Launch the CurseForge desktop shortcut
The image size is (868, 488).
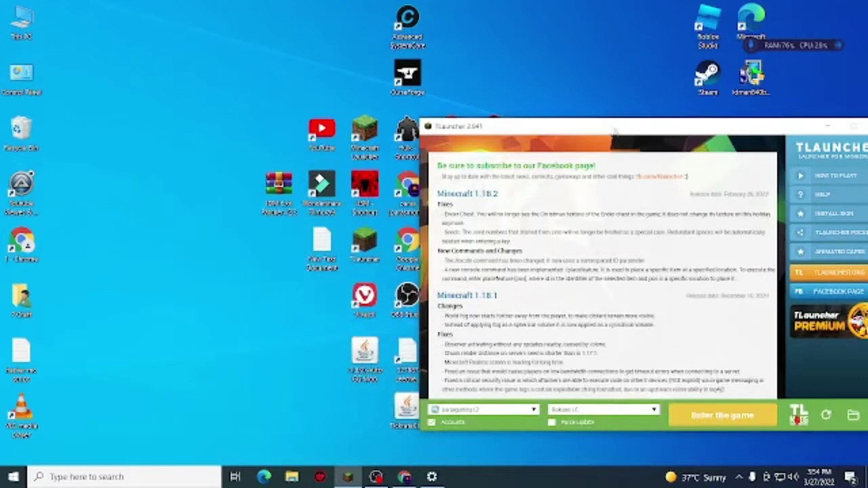(408, 79)
